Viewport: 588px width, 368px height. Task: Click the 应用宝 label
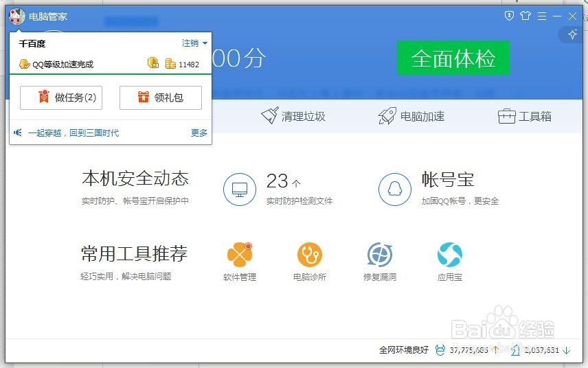pos(450,277)
